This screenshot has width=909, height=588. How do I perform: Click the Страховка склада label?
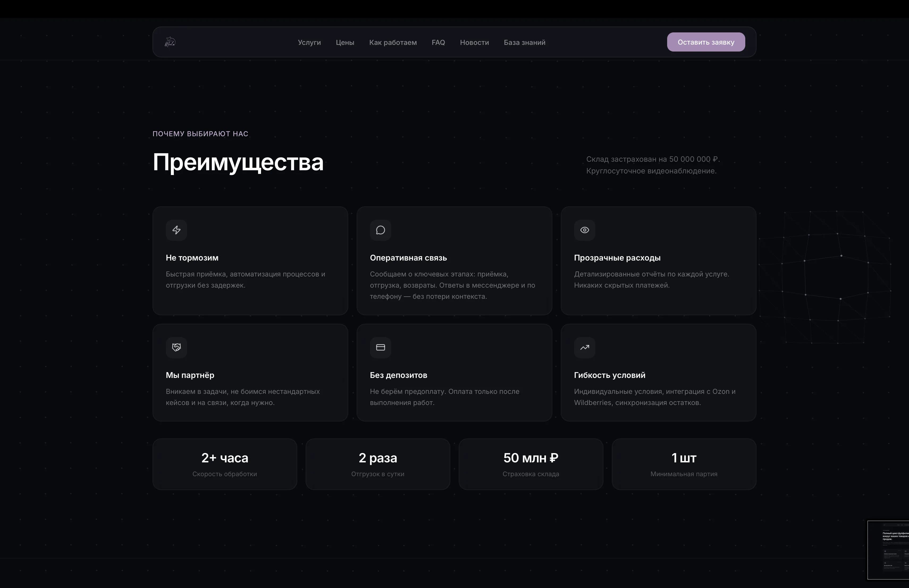pos(531,474)
